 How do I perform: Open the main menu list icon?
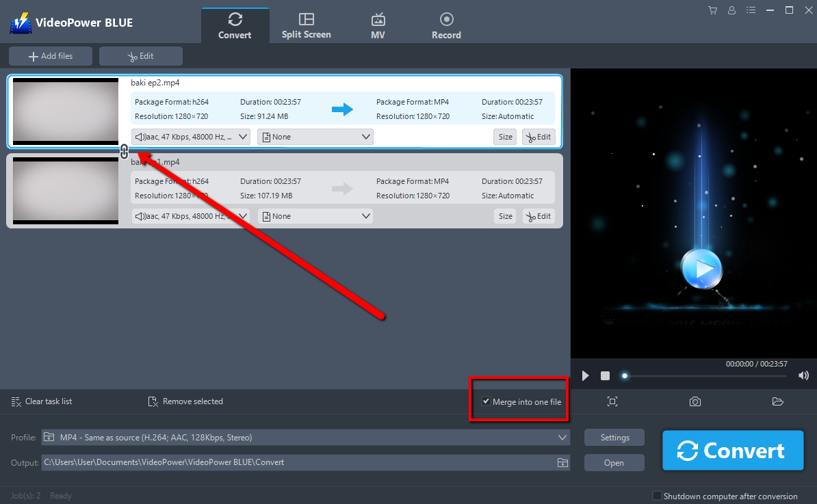[x=751, y=10]
